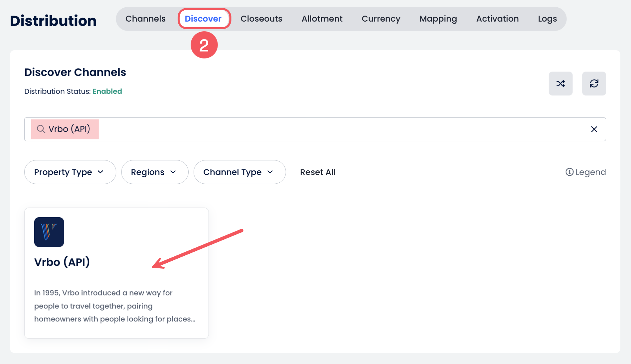
Task: Switch to the Channels tab
Action: (x=145, y=19)
